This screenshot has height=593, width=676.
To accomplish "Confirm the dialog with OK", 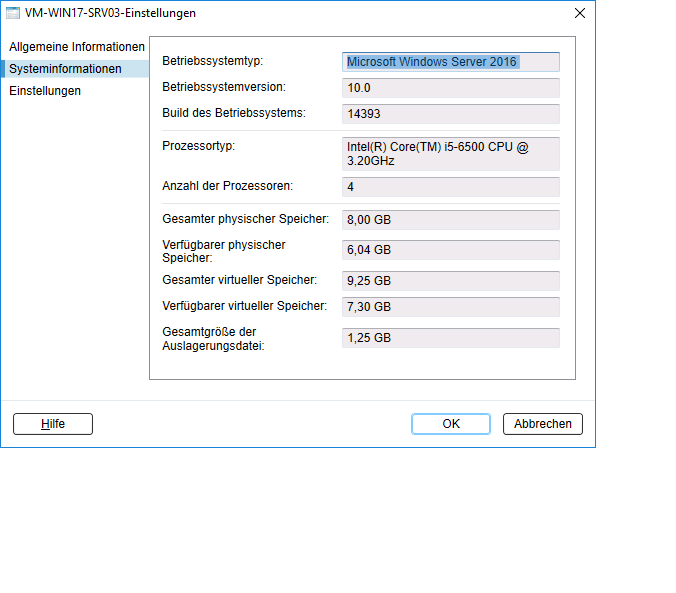I will 451,424.
